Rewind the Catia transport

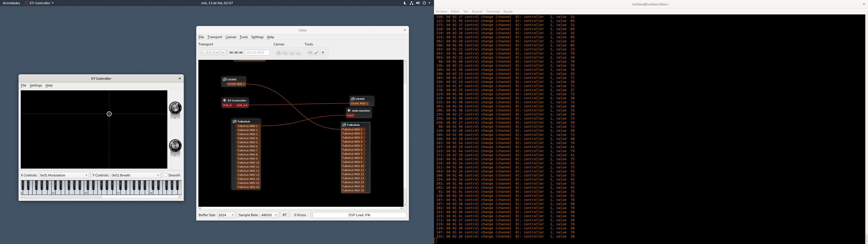(x=217, y=53)
